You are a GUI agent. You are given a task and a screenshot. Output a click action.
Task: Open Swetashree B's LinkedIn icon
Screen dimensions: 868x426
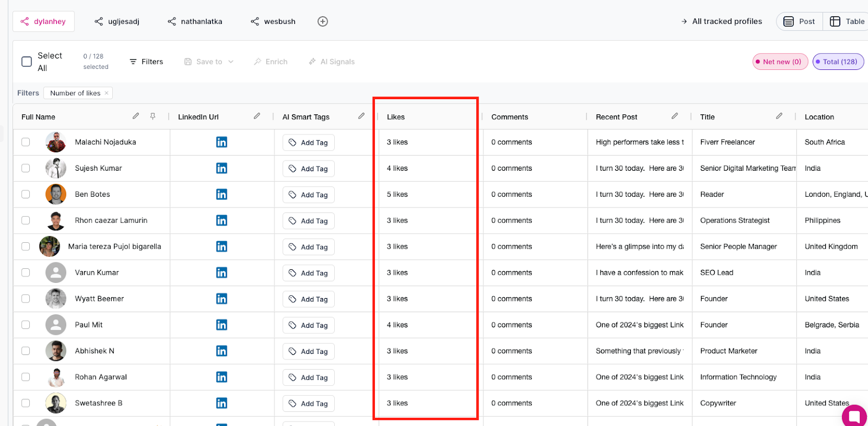[221, 403]
